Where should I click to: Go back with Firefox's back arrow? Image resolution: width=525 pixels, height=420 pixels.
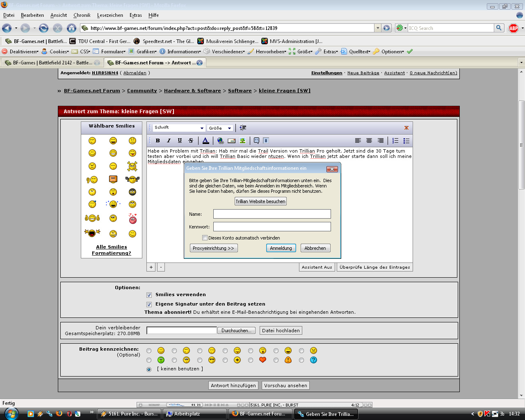click(x=7, y=28)
